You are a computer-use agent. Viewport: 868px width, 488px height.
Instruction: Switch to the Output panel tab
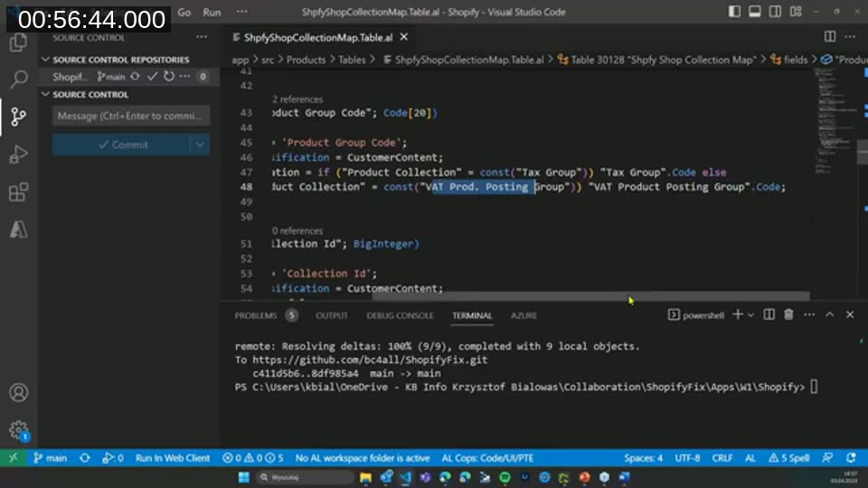pos(332,315)
